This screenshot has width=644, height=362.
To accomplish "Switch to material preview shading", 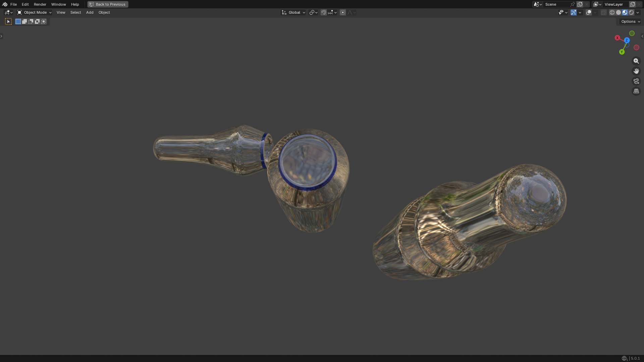I will (625, 12).
